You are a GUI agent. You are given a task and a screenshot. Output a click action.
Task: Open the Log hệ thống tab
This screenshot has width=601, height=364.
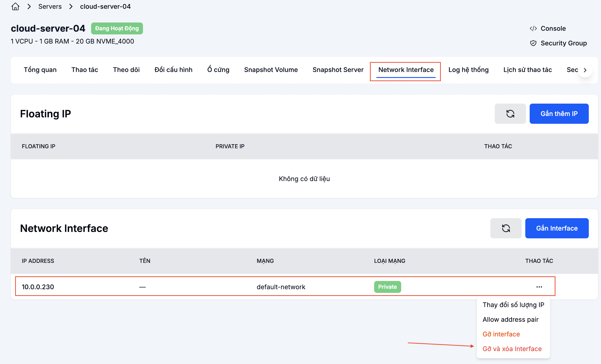pyautogui.click(x=469, y=70)
